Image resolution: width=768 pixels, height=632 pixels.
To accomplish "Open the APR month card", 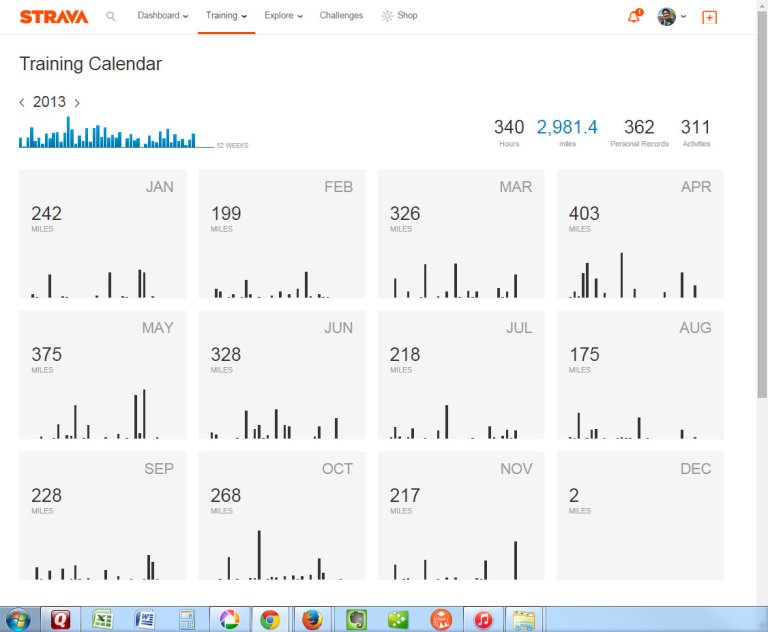I will [x=639, y=234].
